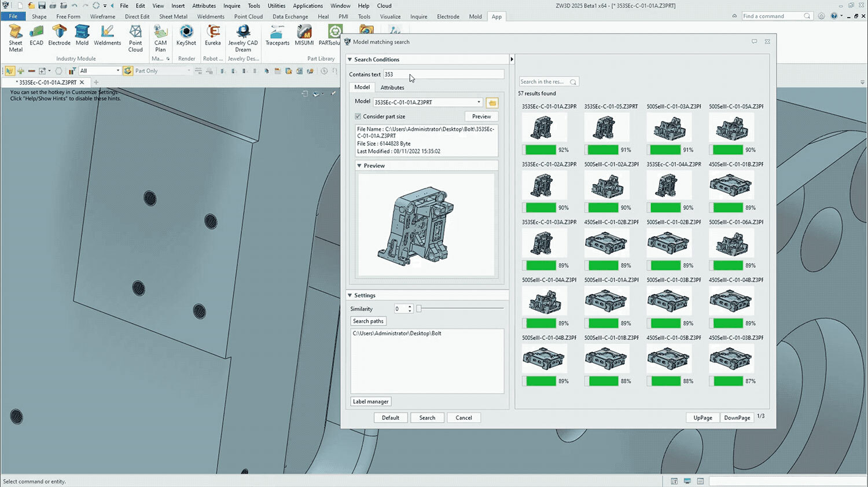Viewport: 868px width, 487px height.
Task: Click the filter list icon beside All
Action: point(72,71)
